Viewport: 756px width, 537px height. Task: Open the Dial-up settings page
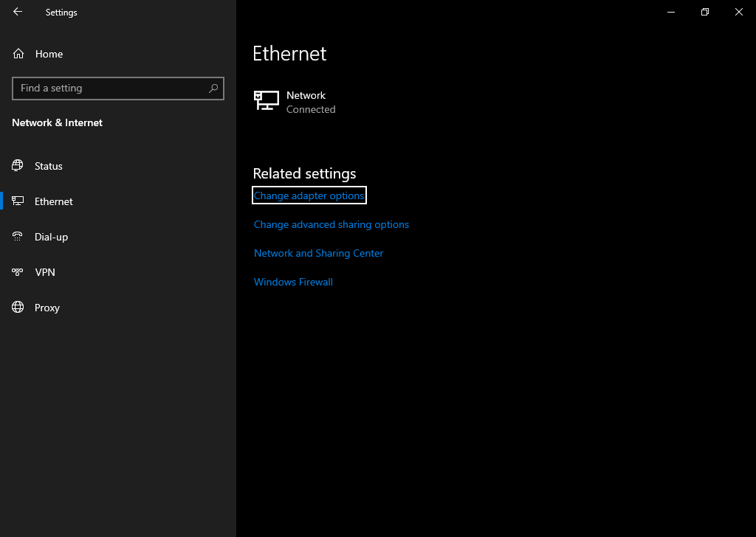51,237
